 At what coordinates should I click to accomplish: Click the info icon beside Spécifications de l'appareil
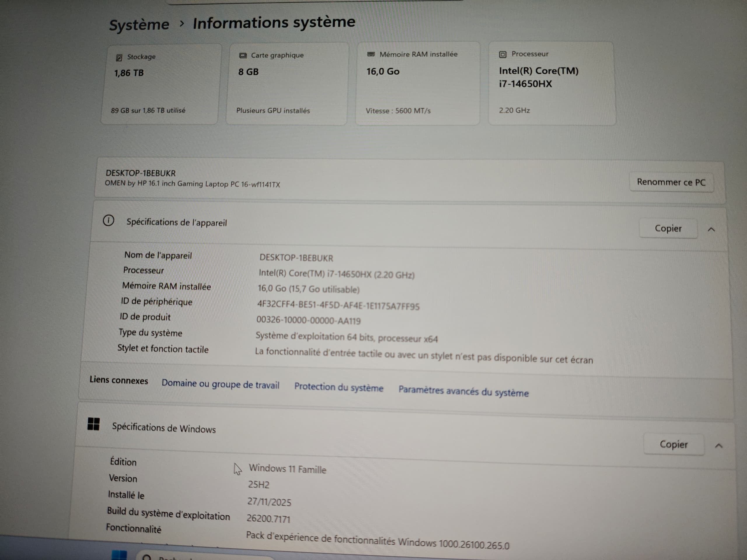109,221
